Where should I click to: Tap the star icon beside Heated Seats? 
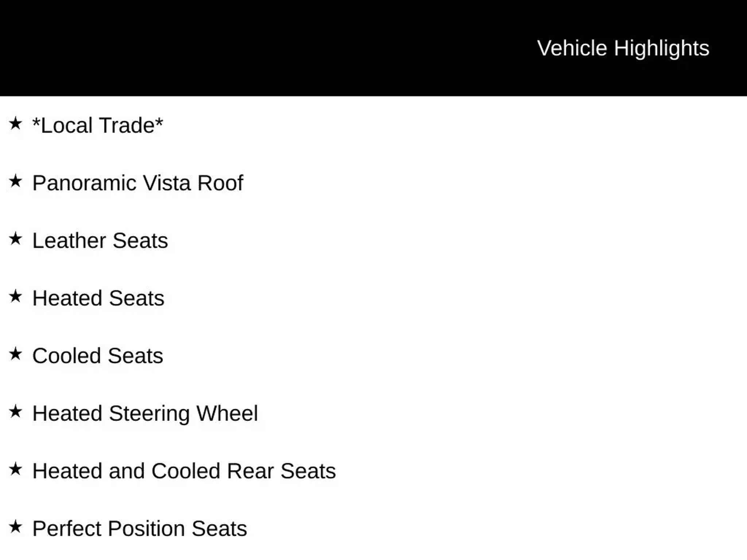(x=15, y=296)
